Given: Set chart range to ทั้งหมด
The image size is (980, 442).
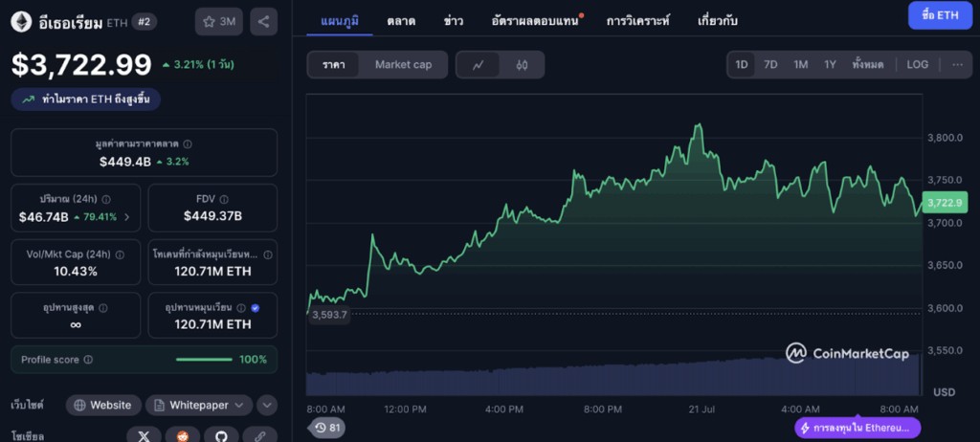Looking at the screenshot, I should [x=867, y=64].
